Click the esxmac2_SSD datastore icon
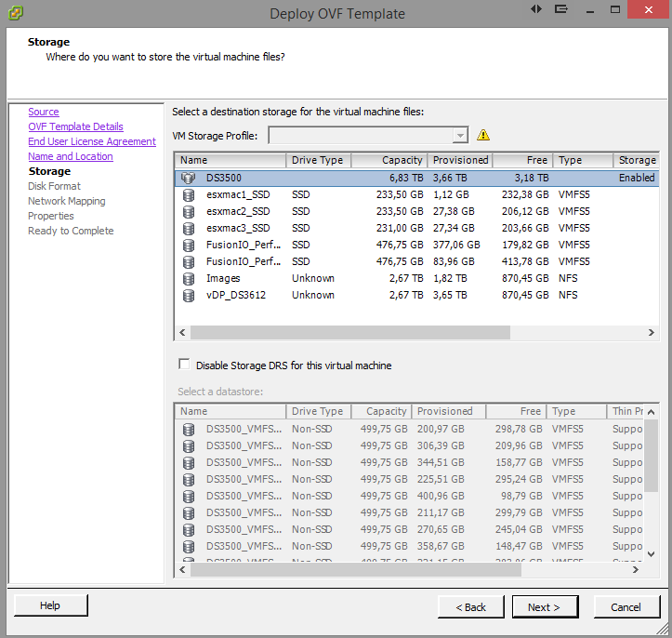Image resolution: width=672 pixels, height=638 pixels. [189, 211]
